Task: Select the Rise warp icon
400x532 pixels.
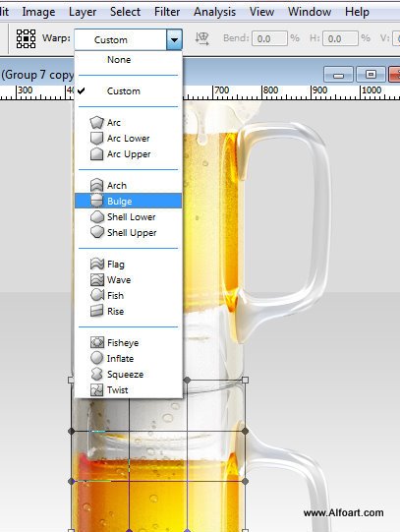Action: click(96, 311)
